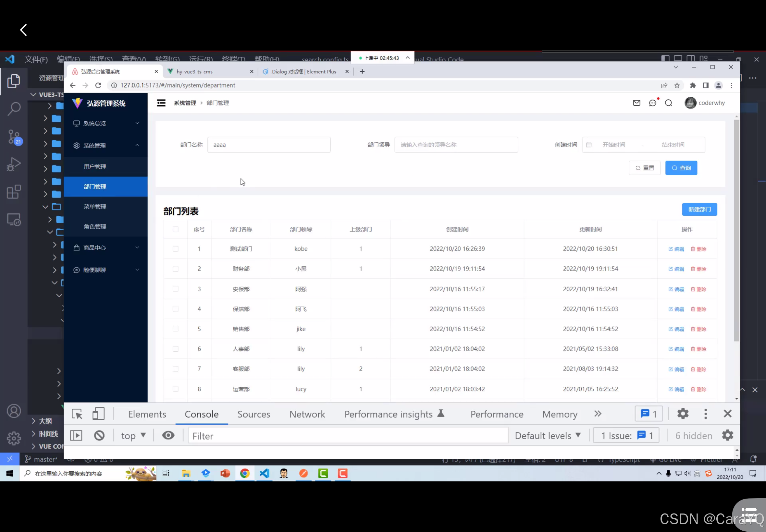Screen dimensions: 766x532
Task: Toggle DevTools device toolbar
Action: (x=98, y=414)
